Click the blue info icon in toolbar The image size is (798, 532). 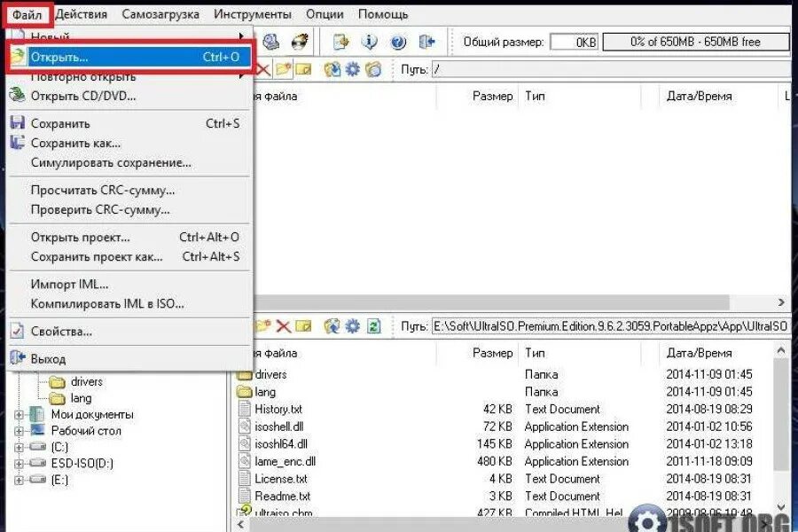pyautogui.click(x=370, y=42)
